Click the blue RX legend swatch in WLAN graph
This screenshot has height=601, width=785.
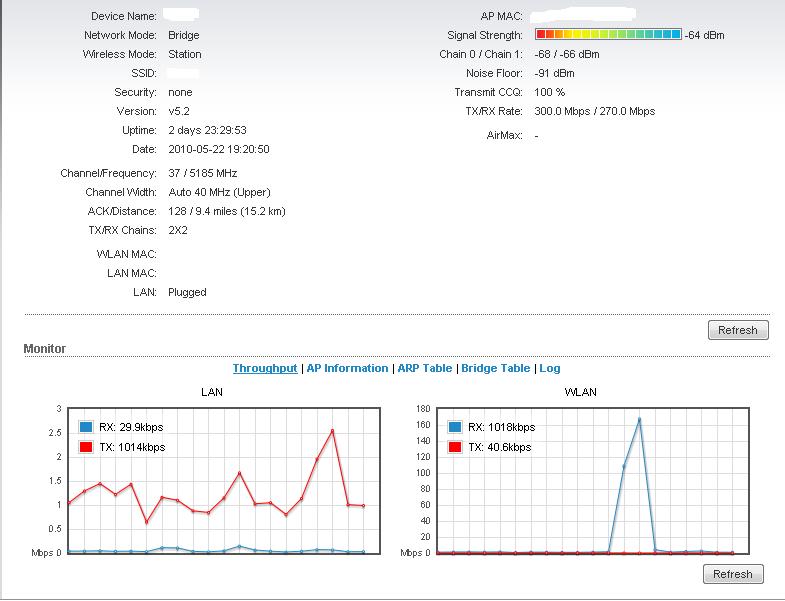coord(456,427)
